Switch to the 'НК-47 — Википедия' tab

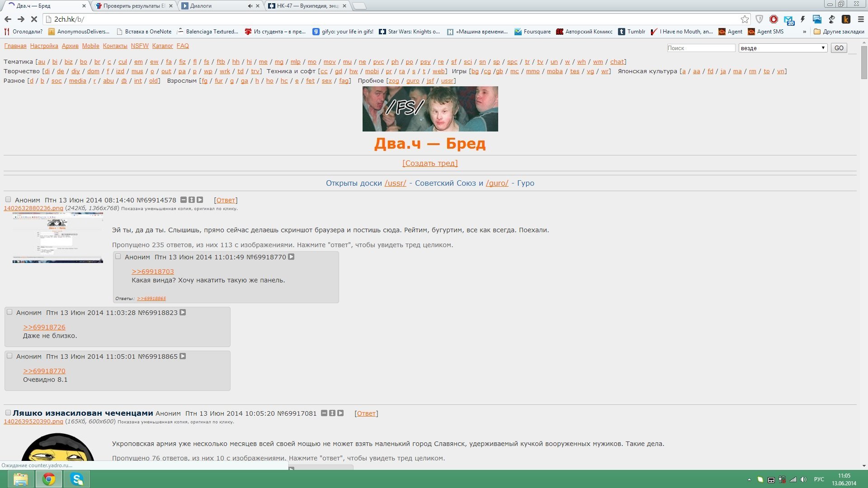tap(305, 6)
